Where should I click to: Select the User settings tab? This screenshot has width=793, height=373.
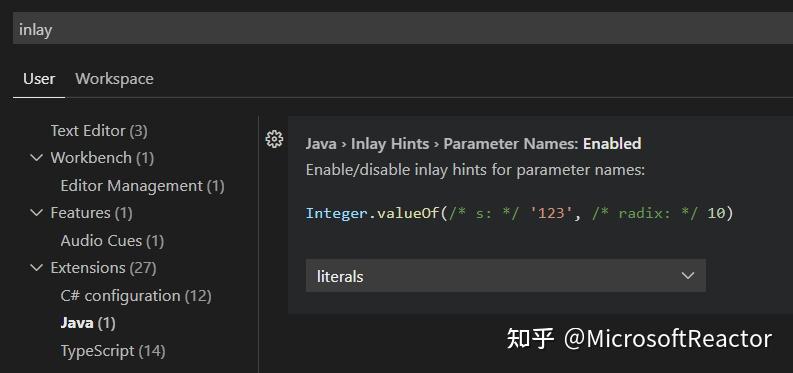tap(39, 79)
